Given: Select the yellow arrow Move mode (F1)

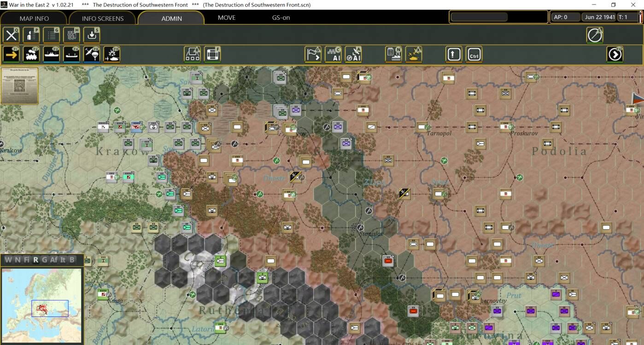Looking at the screenshot, I should click(11, 54).
